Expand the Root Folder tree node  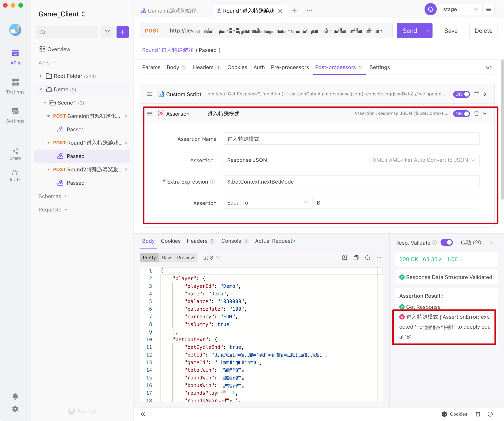[41, 76]
